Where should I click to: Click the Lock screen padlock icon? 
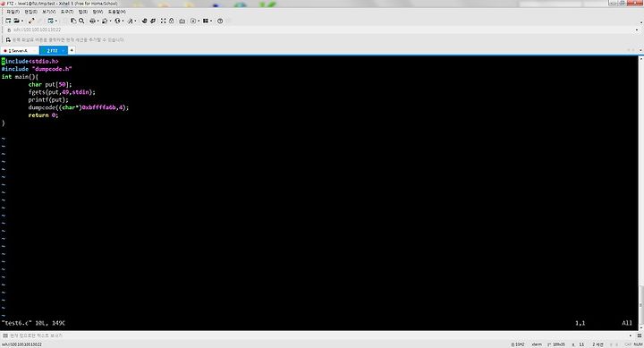[171, 21]
